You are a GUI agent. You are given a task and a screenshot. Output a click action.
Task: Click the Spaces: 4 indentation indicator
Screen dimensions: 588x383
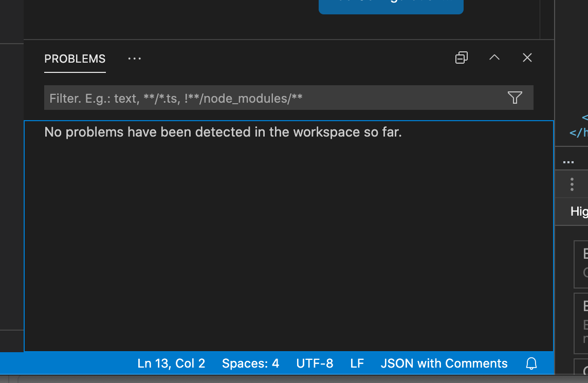[x=250, y=363]
